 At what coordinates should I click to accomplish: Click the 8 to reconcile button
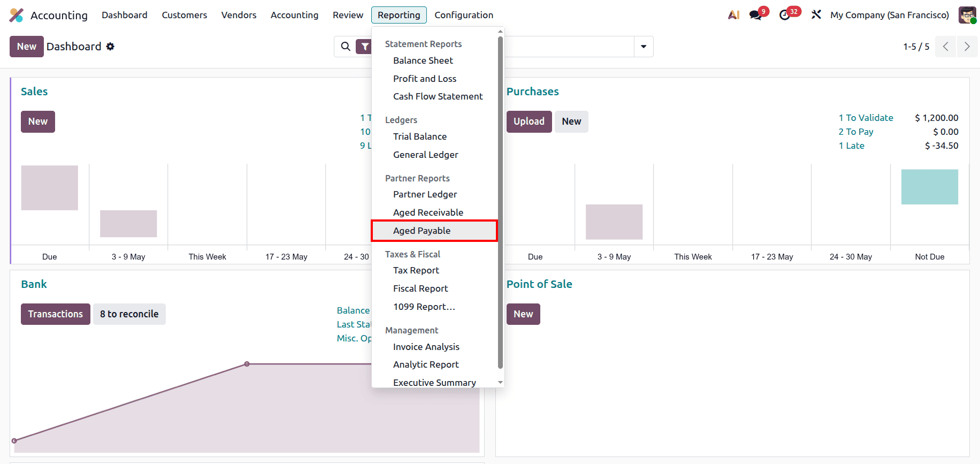coord(129,314)
